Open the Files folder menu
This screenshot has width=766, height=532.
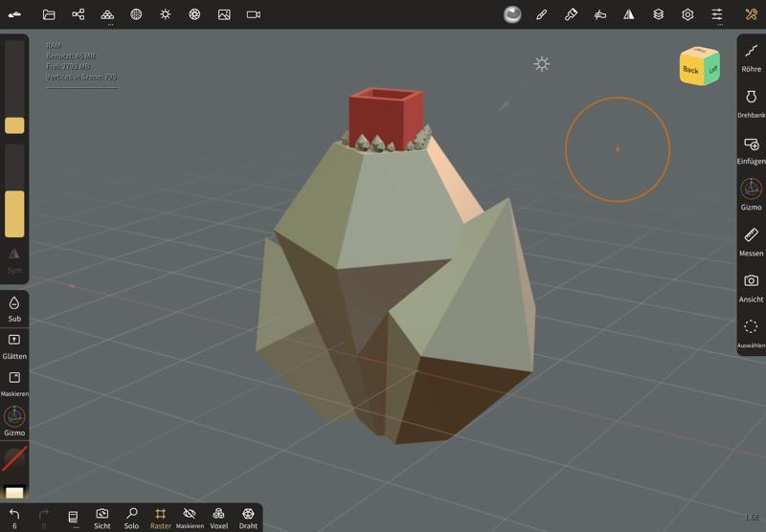click(49, 14)
